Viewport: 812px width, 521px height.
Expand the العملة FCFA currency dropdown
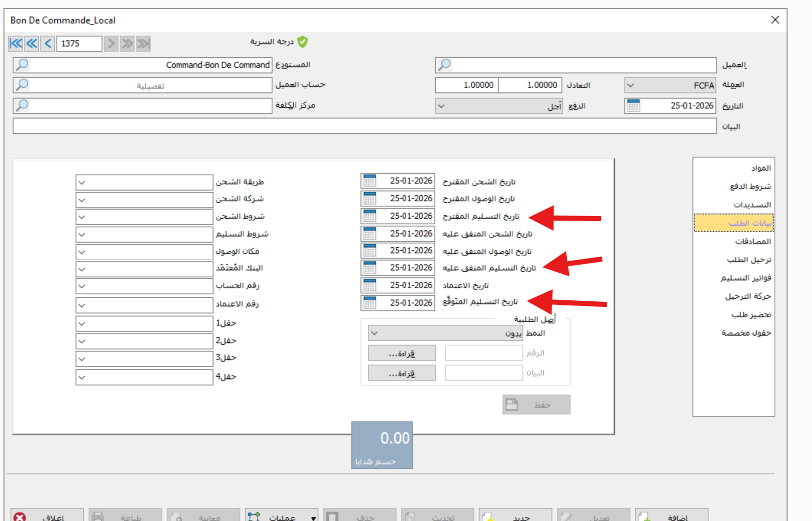coord(631,85)
